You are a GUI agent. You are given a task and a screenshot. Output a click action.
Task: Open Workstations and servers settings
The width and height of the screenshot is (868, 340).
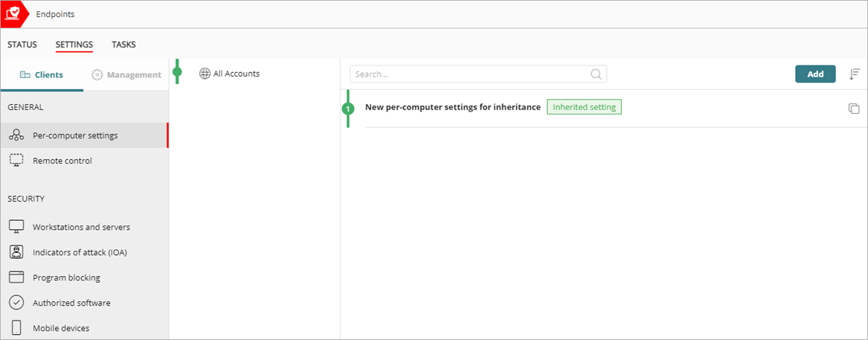[81, 227]
